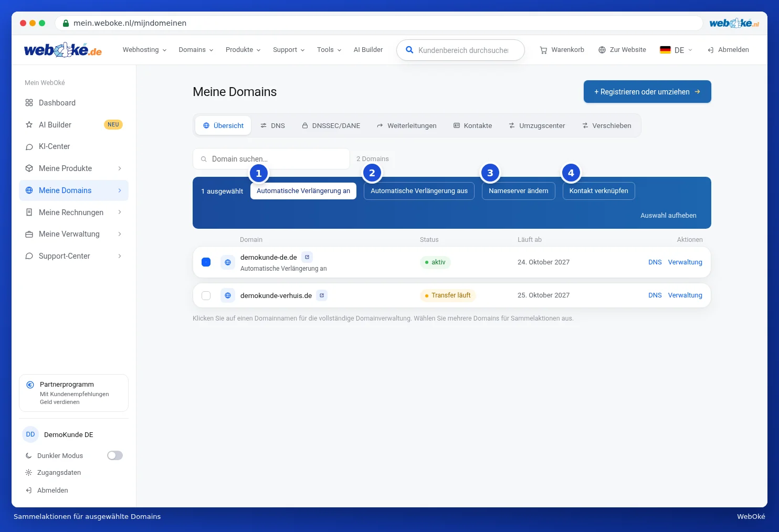The height and width of the screenshot is (532, 779).
Task: Switch to the DNS tab
Action: [x=273, y=126]
